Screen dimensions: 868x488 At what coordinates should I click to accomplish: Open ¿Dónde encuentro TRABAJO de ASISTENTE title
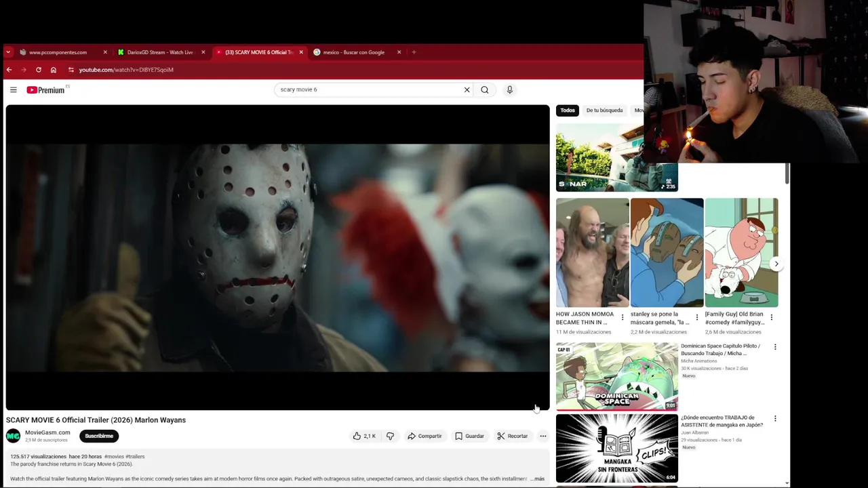click(722, 422)
